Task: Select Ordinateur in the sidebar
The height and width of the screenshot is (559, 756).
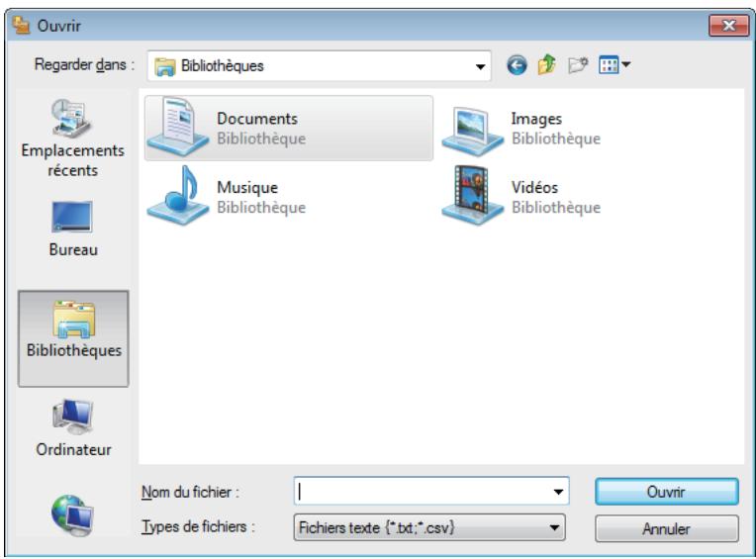Action: [73, 428]
